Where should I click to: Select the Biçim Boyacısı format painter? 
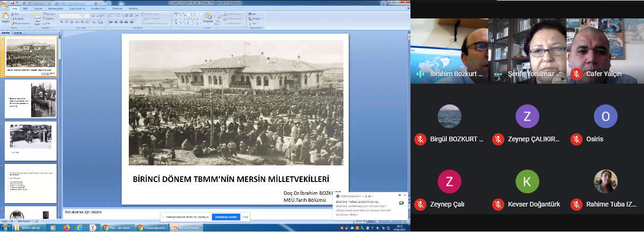pos(20,23)
